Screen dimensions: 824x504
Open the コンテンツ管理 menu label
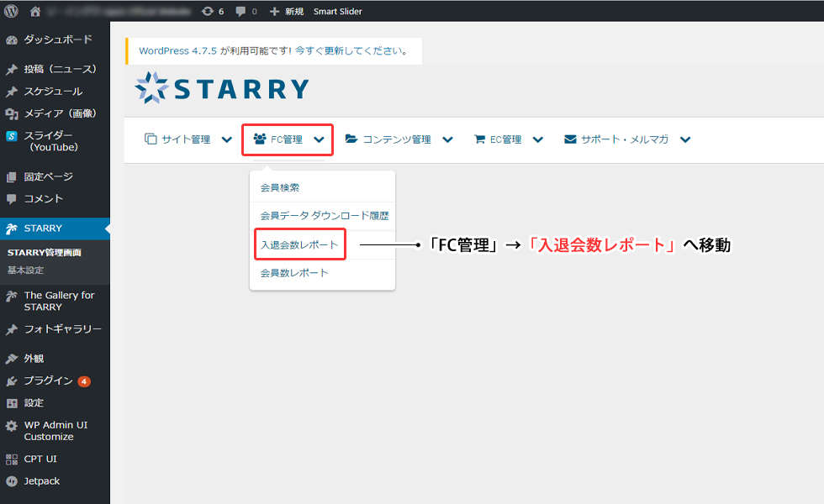397,139
